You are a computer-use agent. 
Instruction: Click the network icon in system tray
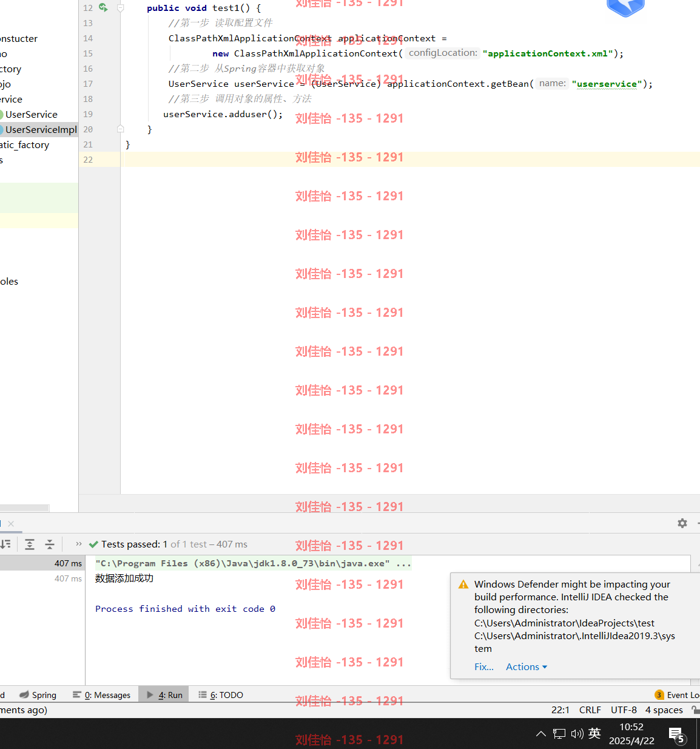click(559, 734)
